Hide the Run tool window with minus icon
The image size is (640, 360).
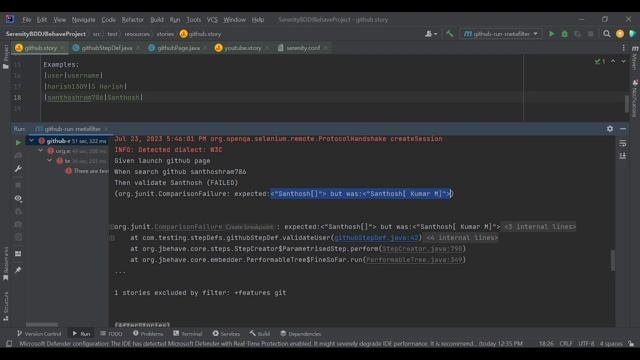[x=623, y=129]
